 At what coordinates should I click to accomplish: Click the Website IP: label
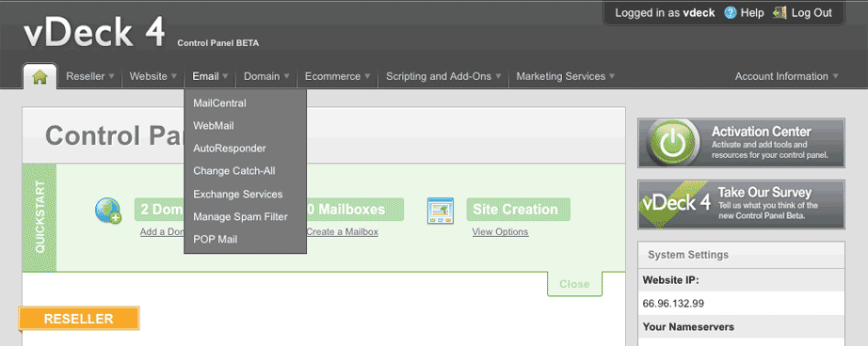(671, 279)
